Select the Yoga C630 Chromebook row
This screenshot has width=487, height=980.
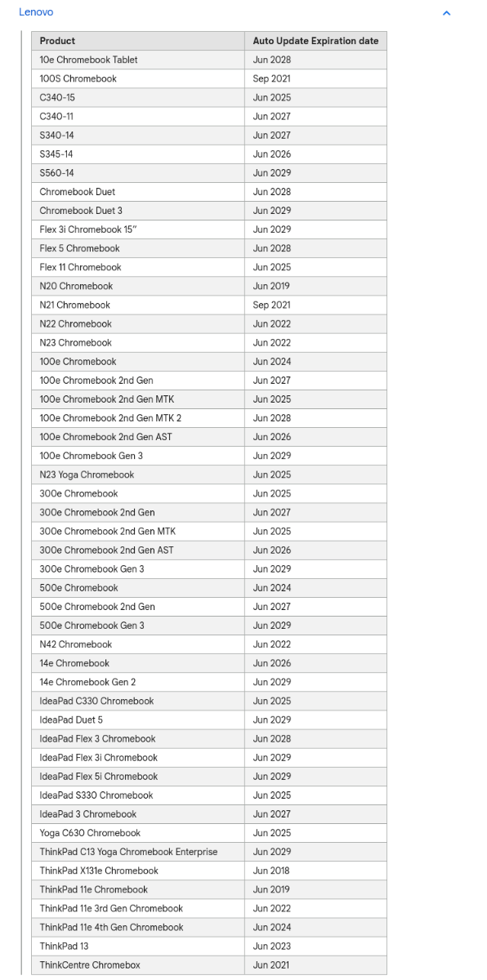[x=209, y=833]
